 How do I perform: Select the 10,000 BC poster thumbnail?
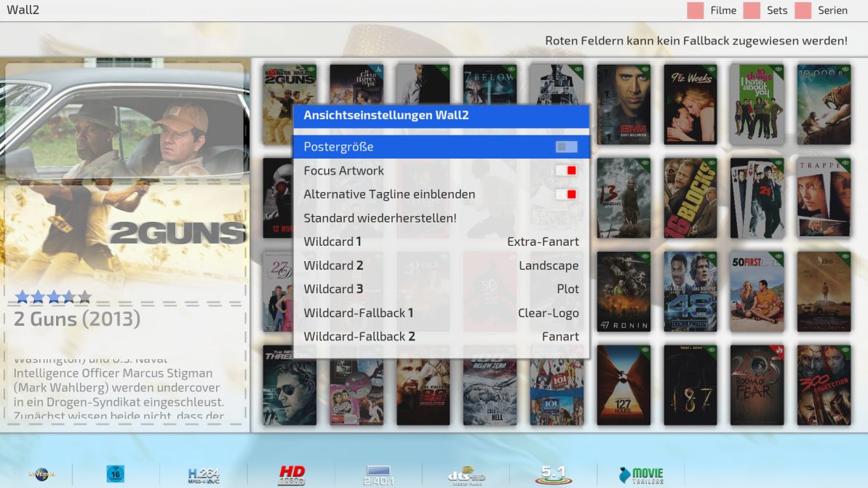click(x=824, y=105)
